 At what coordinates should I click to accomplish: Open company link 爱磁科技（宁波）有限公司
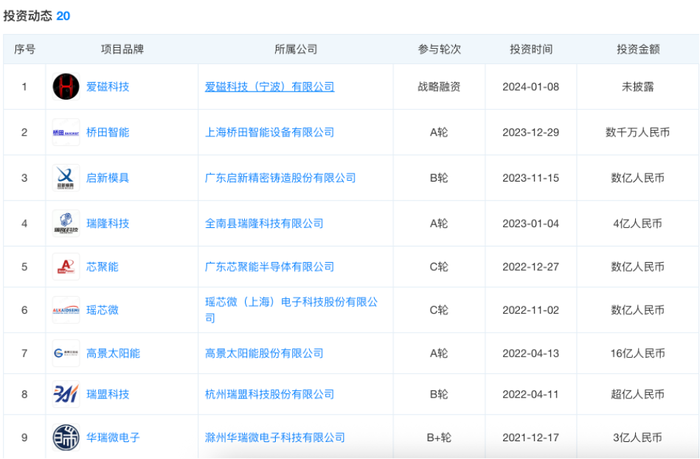click(x=270, y=87)
